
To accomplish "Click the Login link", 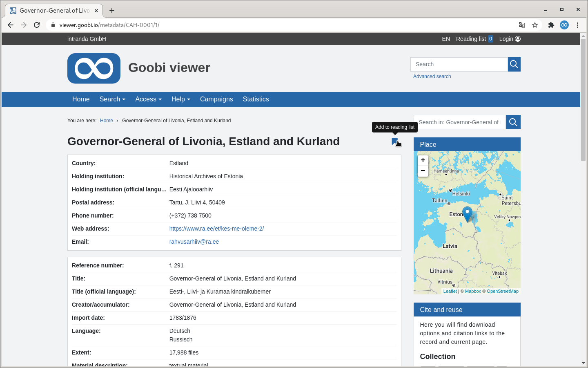I will [x=510, y=39].
